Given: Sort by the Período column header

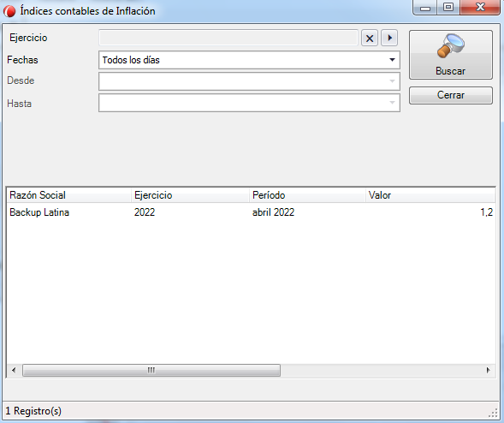Looking at the screenshot, I should [307, 195].
